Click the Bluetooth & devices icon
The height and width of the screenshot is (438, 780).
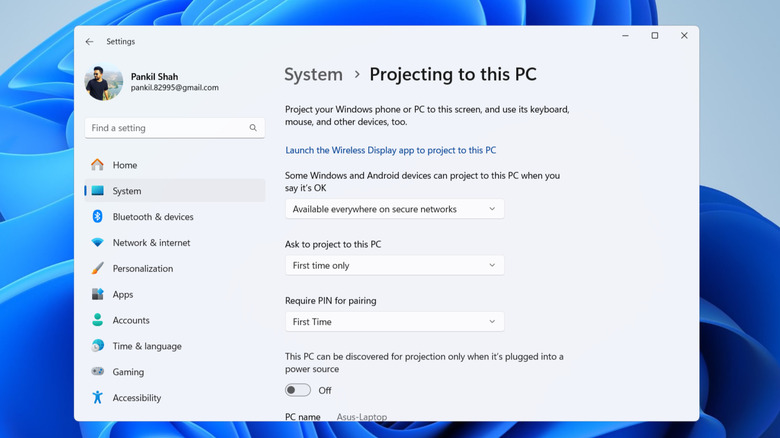pos(97,217)
